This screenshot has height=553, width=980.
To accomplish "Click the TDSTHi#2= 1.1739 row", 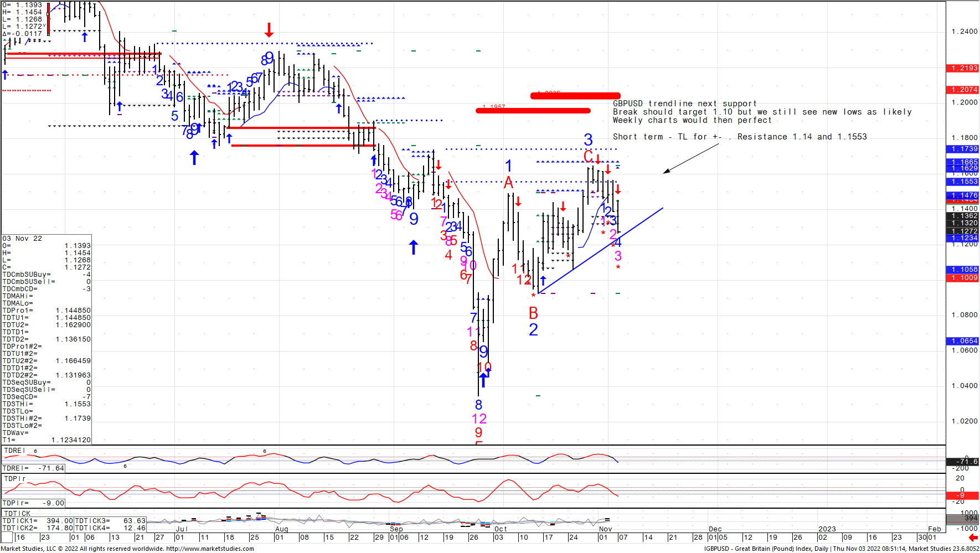I will pyautogui.click(x=47, y=418).
